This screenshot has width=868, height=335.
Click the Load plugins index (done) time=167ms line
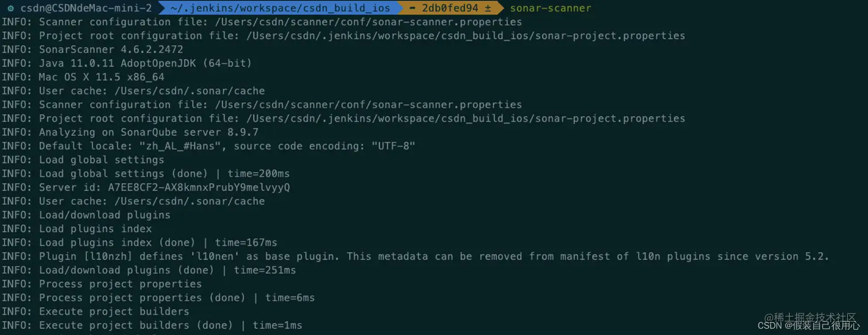139,243
